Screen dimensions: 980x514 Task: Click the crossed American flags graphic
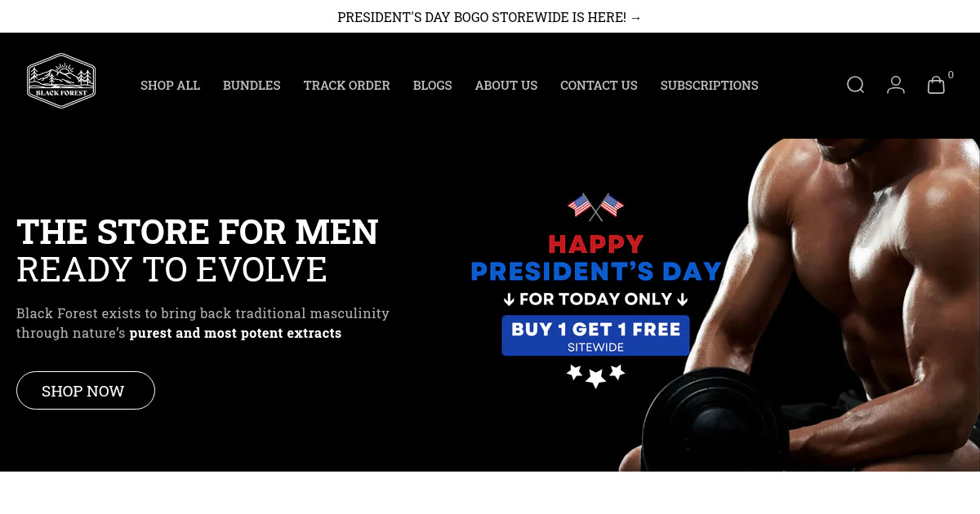[595, 206]
